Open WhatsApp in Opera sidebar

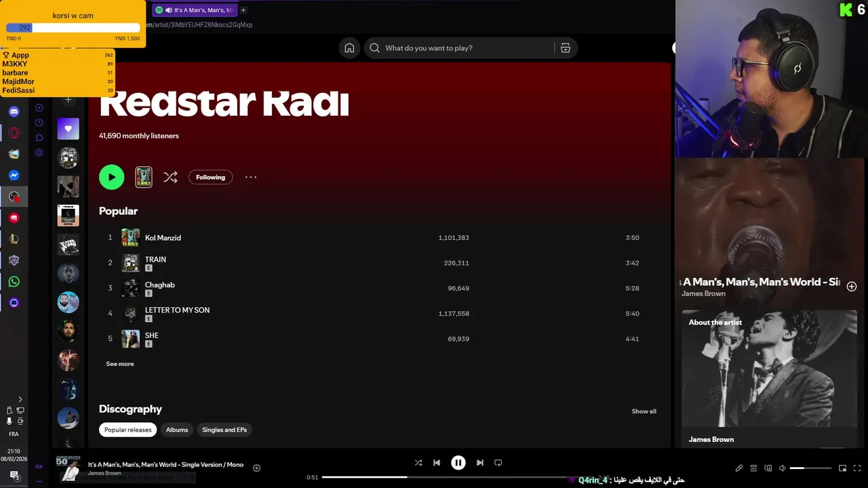[x=14, y=281]
